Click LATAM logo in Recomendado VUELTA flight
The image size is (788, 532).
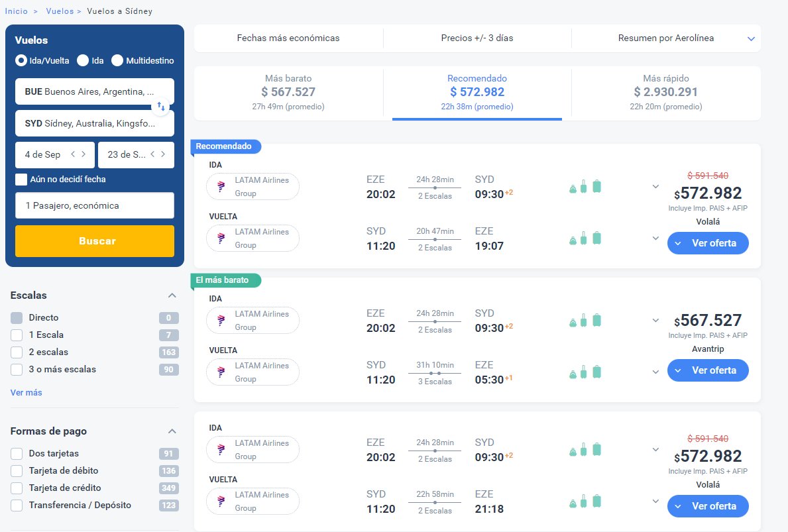pos(221,238)
